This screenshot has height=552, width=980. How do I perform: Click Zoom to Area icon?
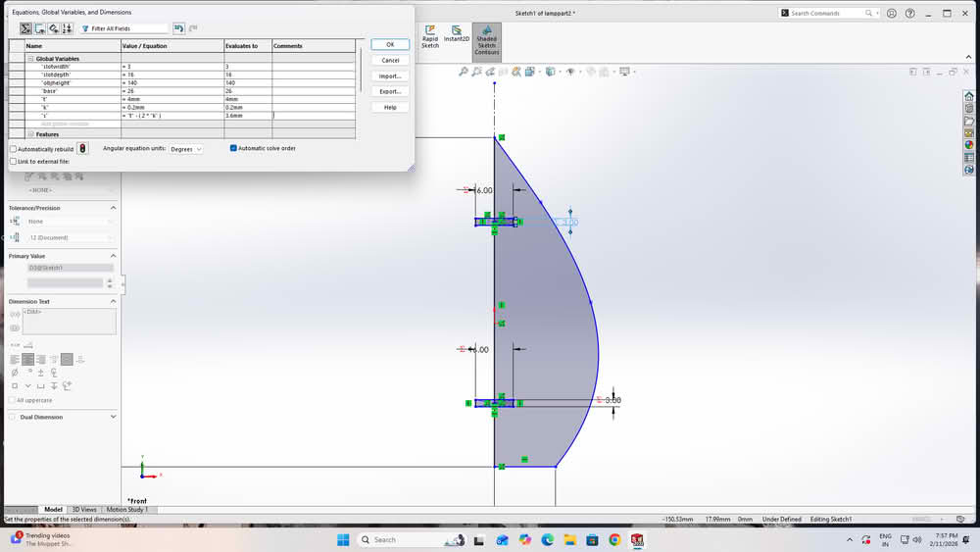[x=477, y=72]
